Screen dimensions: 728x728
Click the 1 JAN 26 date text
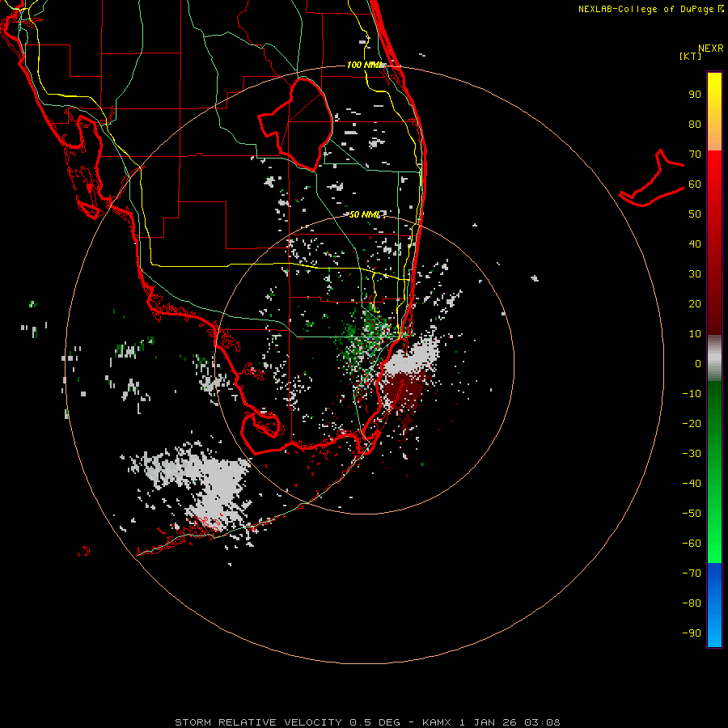click(x=488, y=722)
